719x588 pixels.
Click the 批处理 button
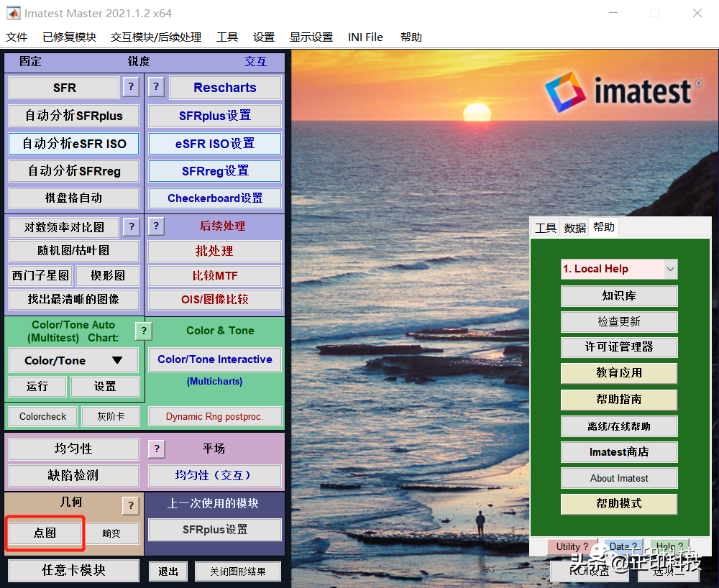click(214, 252)
